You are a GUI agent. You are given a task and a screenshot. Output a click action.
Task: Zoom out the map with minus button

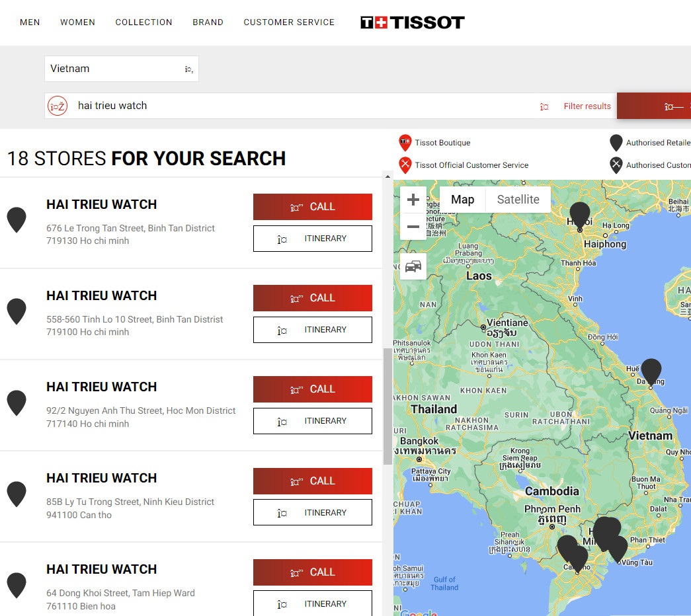click(413, 227)
